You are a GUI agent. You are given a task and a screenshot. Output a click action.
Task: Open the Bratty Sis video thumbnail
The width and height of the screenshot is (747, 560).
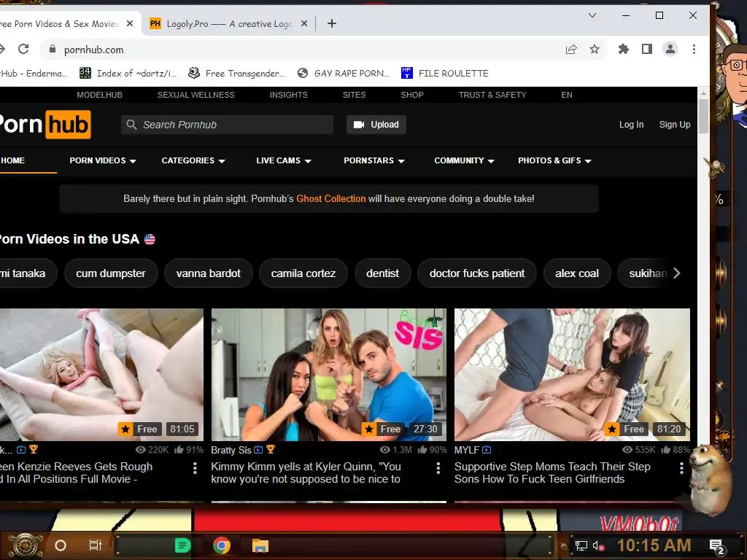(x=329, y=374)
